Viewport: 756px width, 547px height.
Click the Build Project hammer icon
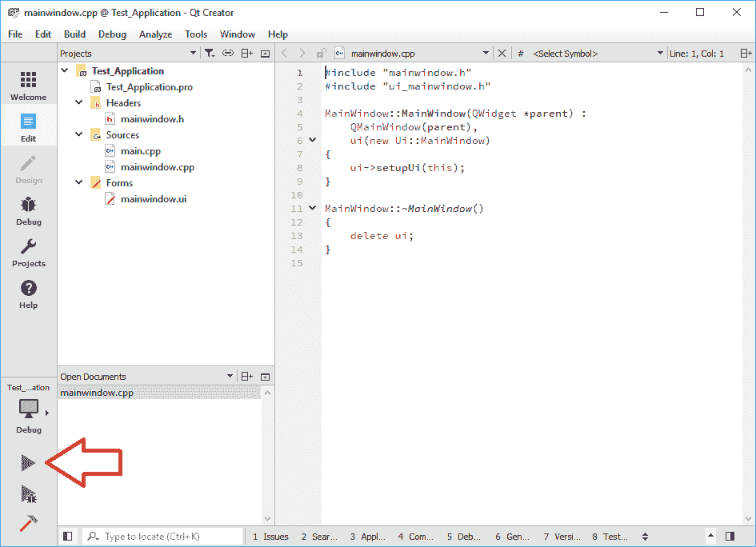[28, 524]
